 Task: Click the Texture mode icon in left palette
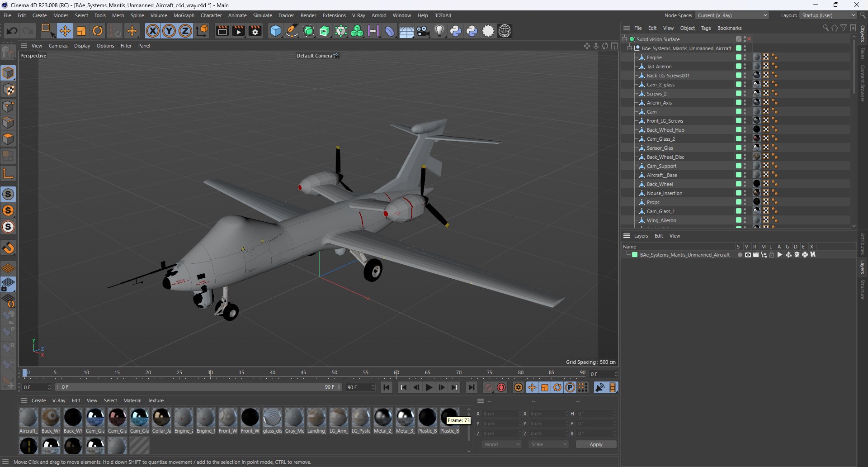coord(8,90)
